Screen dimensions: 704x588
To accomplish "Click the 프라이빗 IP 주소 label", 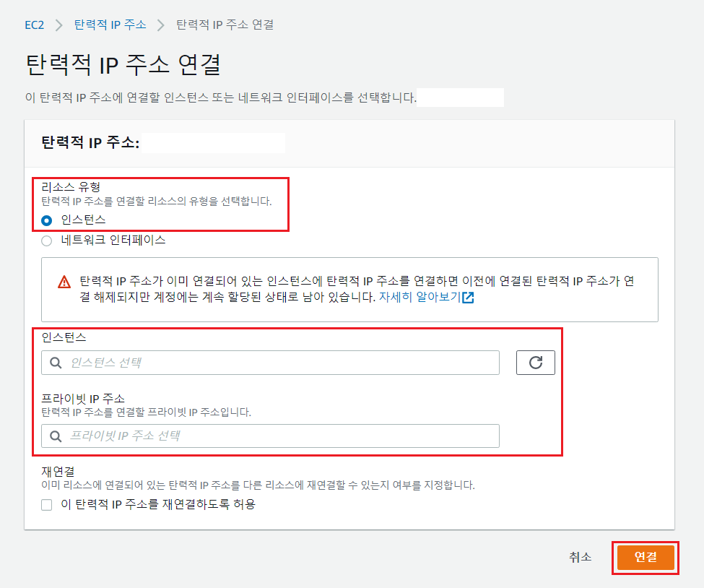I will (x=83, y=399).
